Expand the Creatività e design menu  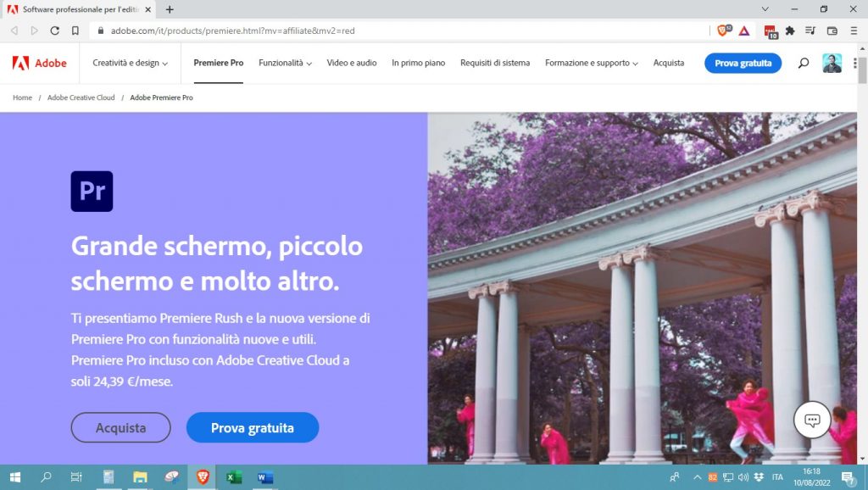tap(129, 63)
